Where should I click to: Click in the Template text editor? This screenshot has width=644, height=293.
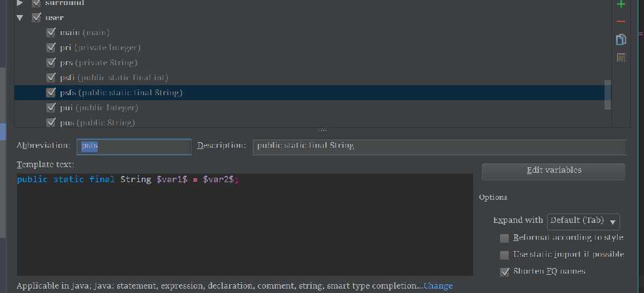click(x=245, y=224)
